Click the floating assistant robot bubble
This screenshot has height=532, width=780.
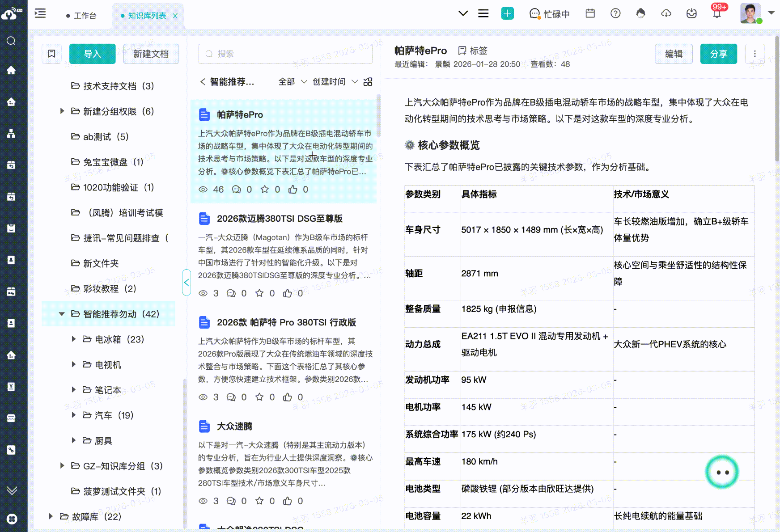click(722, 472)
